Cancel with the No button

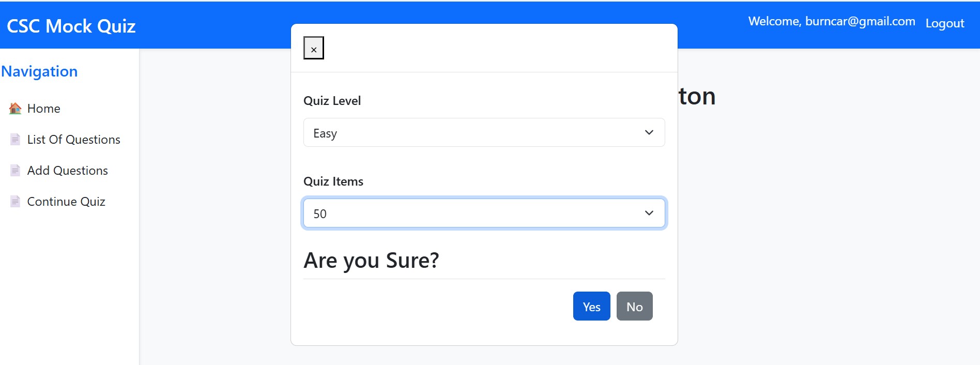pos(634,307)
